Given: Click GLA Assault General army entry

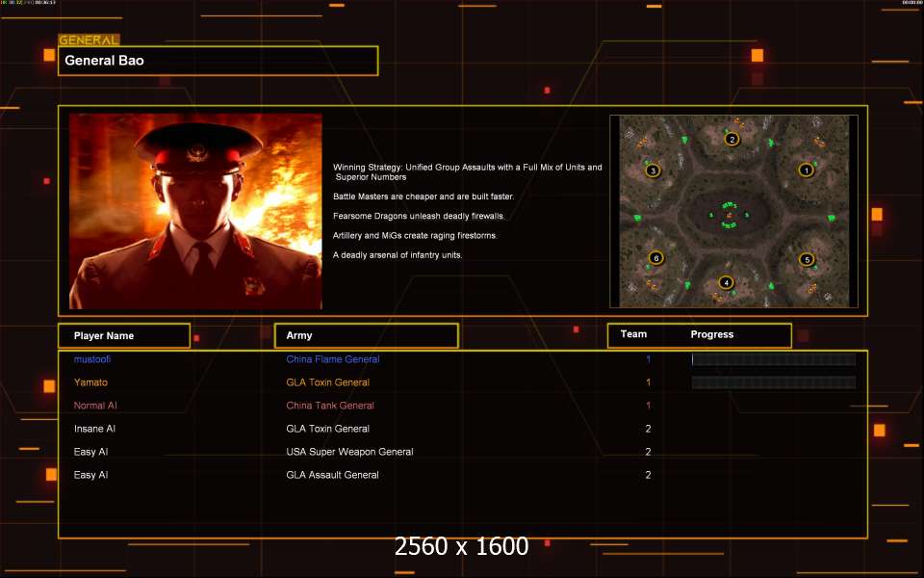Looking at the screenshot, I should [x=332, y=475].
